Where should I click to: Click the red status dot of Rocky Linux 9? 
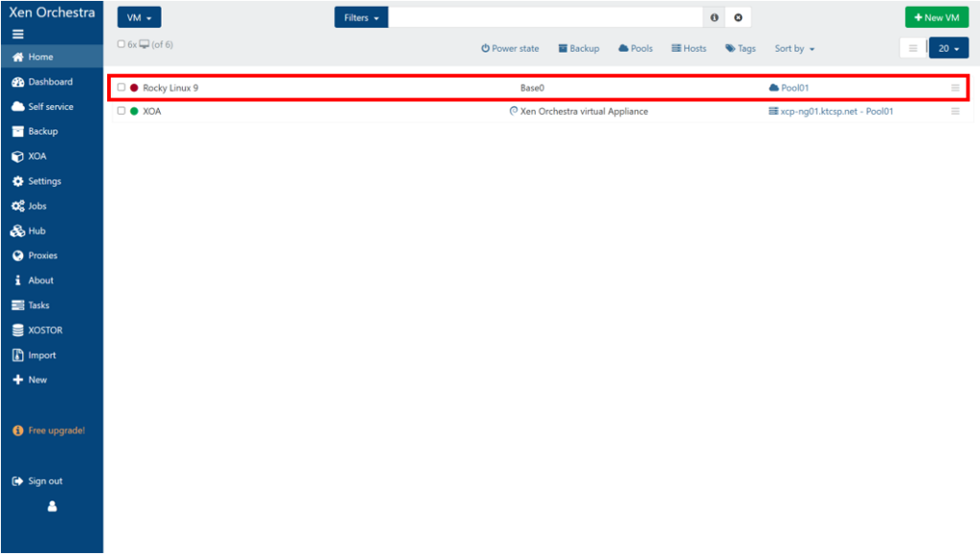click(134, 88)
